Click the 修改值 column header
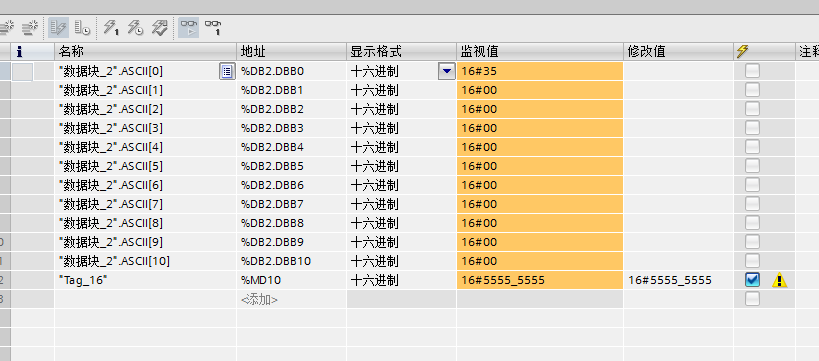The height and width of the screenshot is (361, 819). tap(678, 51)
